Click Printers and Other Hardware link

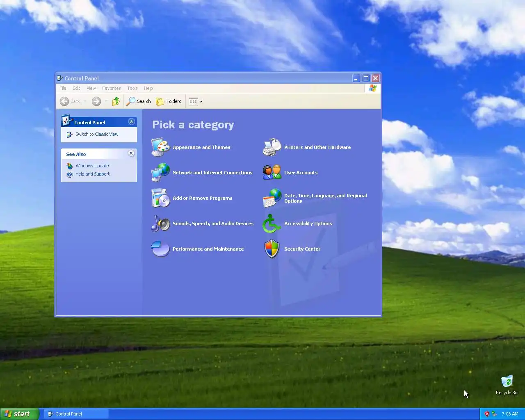(317, 147)
